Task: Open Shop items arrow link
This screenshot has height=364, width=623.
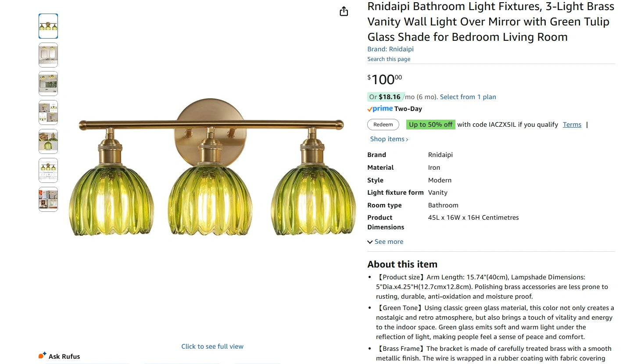Action: (x=389, y=139)
